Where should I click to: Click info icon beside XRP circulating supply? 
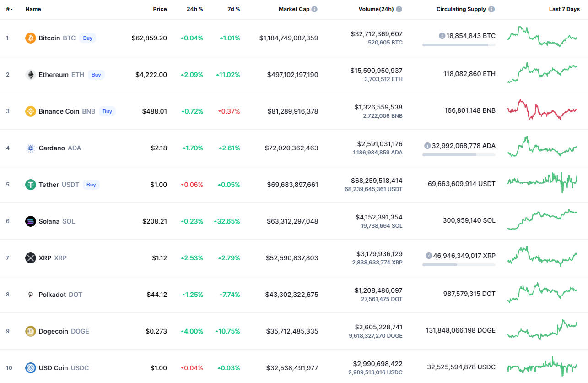coord(429,256)
